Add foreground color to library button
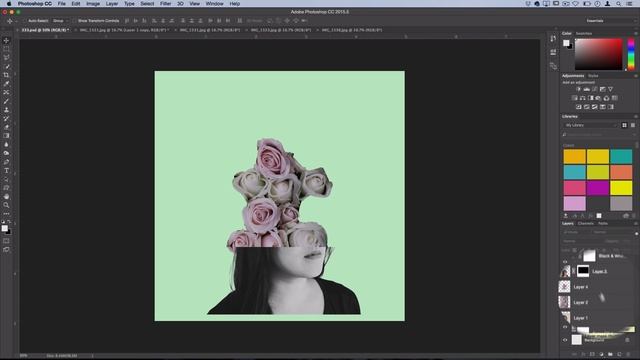 [x=599, y=216]
